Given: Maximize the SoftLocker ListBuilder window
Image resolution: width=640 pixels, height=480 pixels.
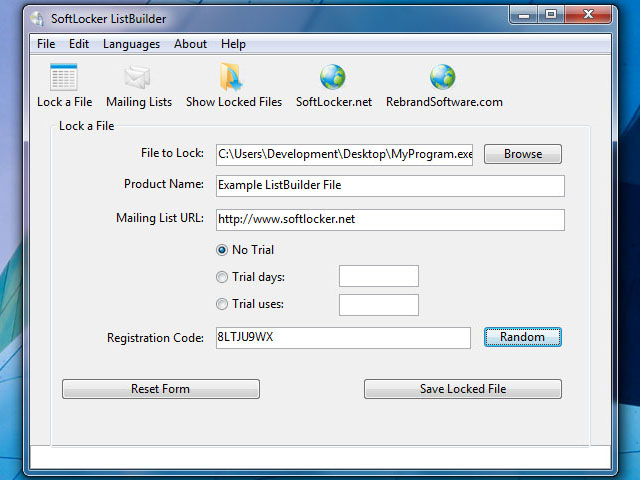Looking at the screenshot, I should pos(551,15).
